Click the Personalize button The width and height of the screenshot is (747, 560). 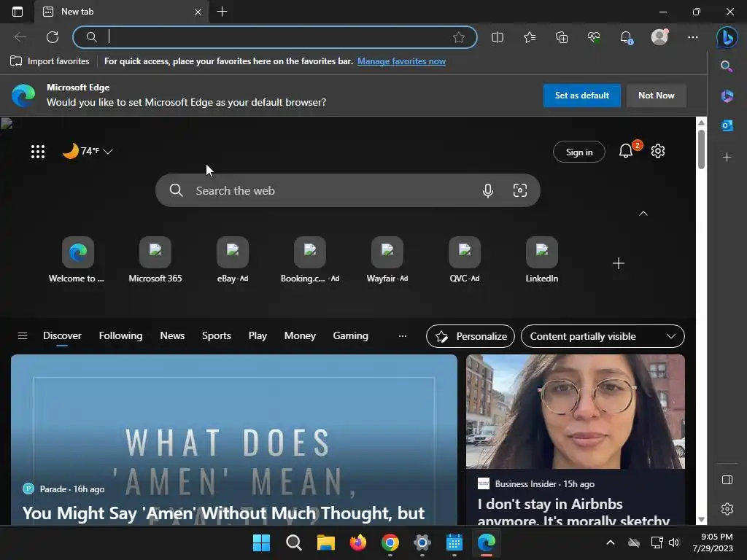click(x=471, y=336)
